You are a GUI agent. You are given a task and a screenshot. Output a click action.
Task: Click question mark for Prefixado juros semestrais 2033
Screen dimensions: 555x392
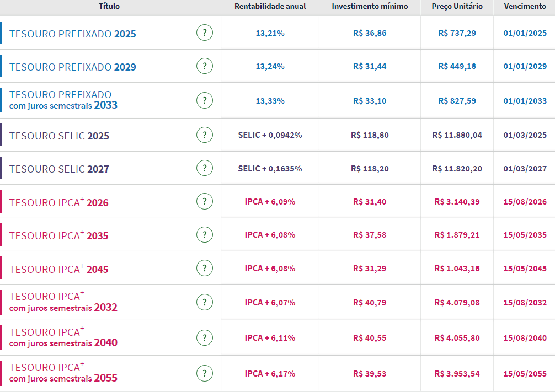204,101
